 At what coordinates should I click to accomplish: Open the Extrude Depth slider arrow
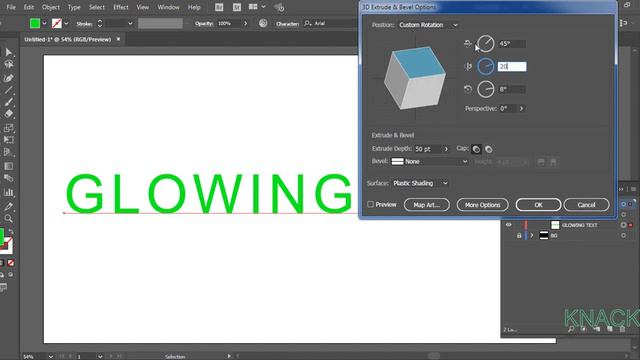[446, 149]
